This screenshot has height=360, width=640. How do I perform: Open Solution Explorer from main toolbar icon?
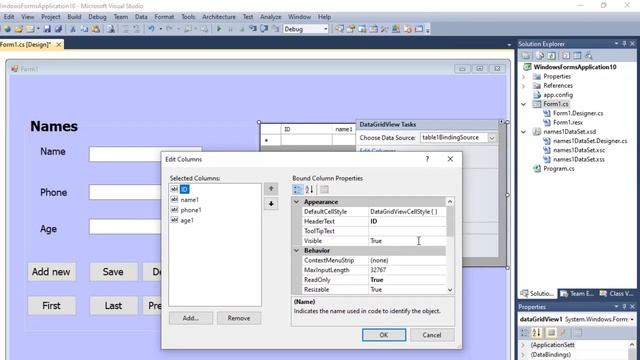coord(339,29)
